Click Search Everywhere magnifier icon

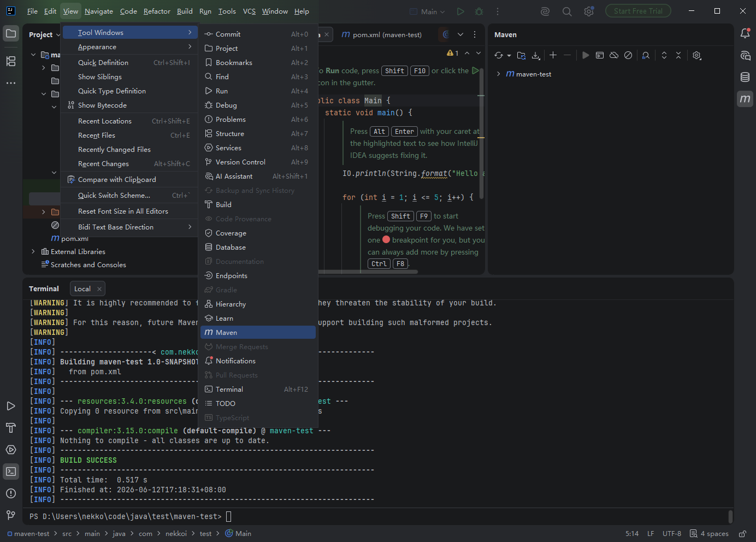(x=567, y=11)
